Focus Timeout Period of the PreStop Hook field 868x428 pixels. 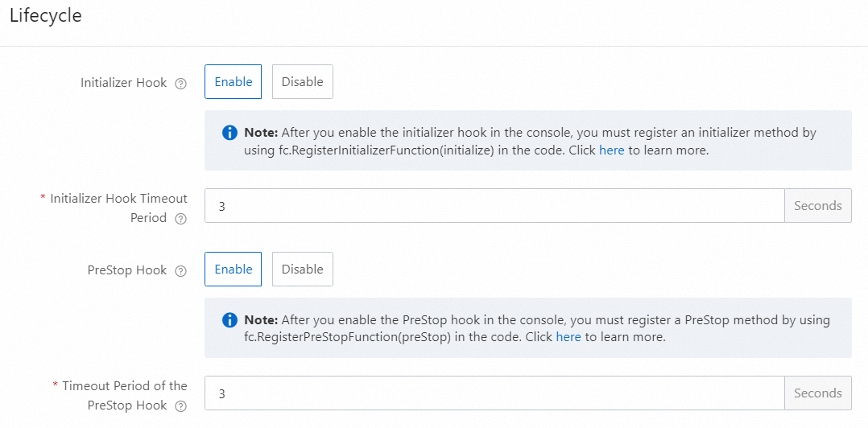494,393
